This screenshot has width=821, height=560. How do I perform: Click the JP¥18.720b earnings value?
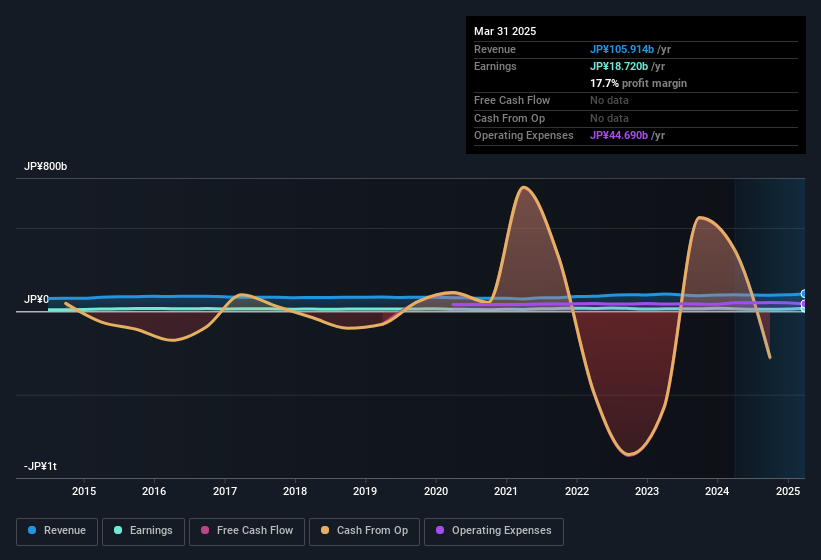[x=619, y=66]
